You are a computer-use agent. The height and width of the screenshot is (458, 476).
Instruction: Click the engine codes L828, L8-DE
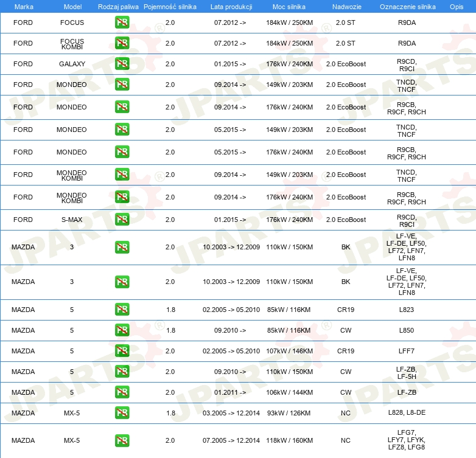[x=407, y=412]
